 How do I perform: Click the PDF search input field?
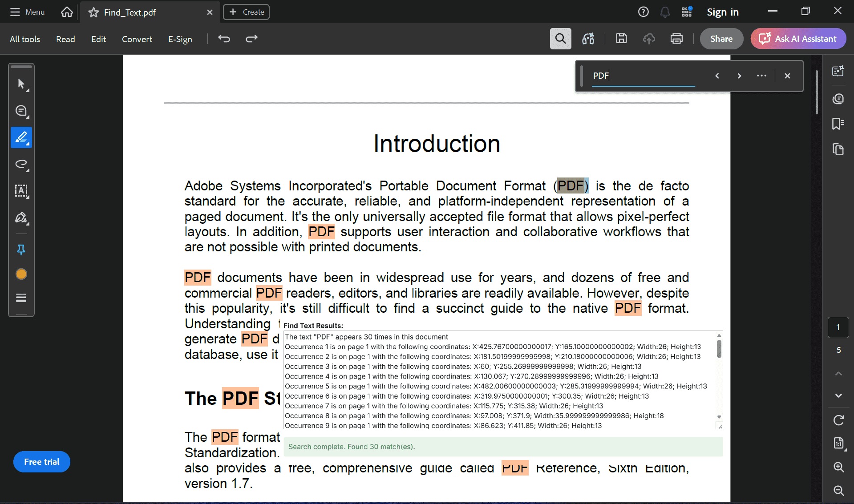[644, 76]
